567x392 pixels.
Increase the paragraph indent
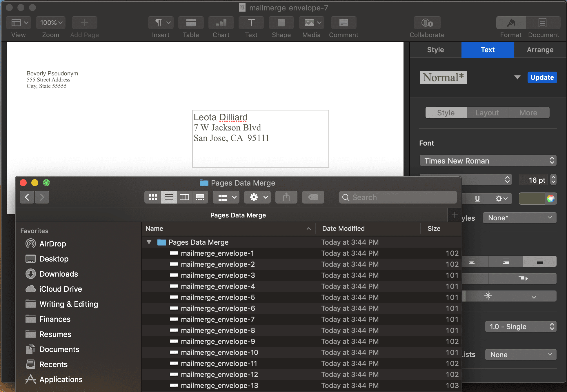tap(523, 279)
